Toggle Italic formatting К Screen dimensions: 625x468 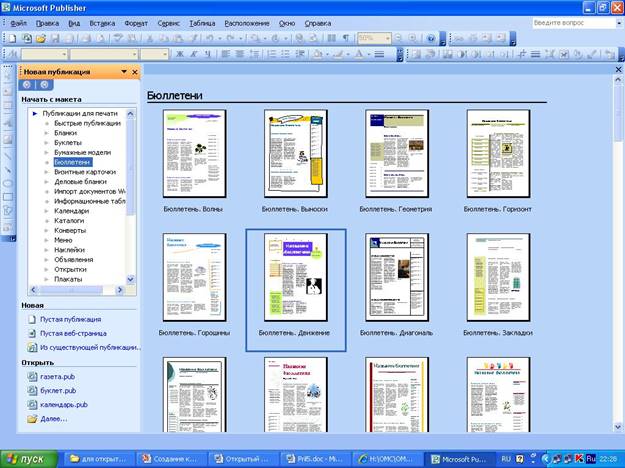(194, 54)
